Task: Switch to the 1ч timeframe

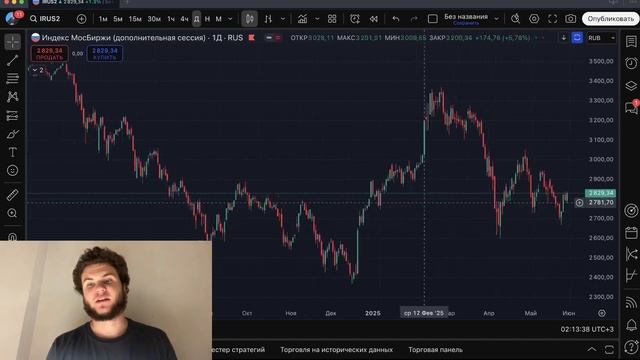Action: click(171, 19)
